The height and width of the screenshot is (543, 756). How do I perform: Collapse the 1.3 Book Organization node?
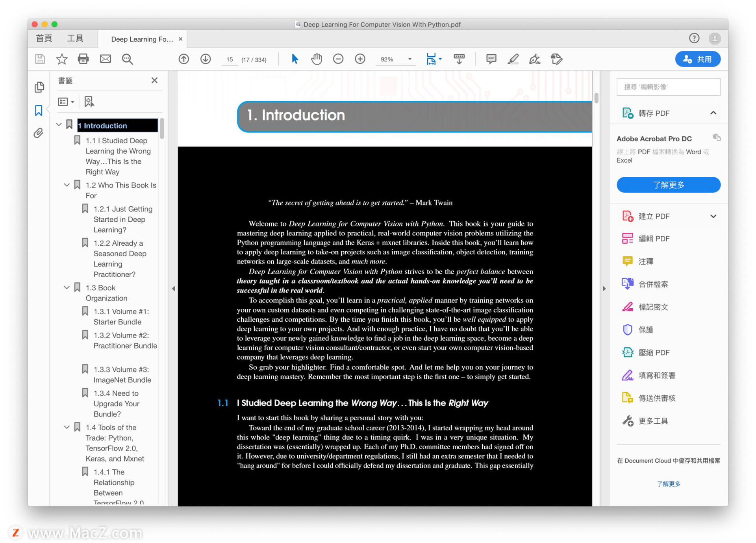(67, 287)
